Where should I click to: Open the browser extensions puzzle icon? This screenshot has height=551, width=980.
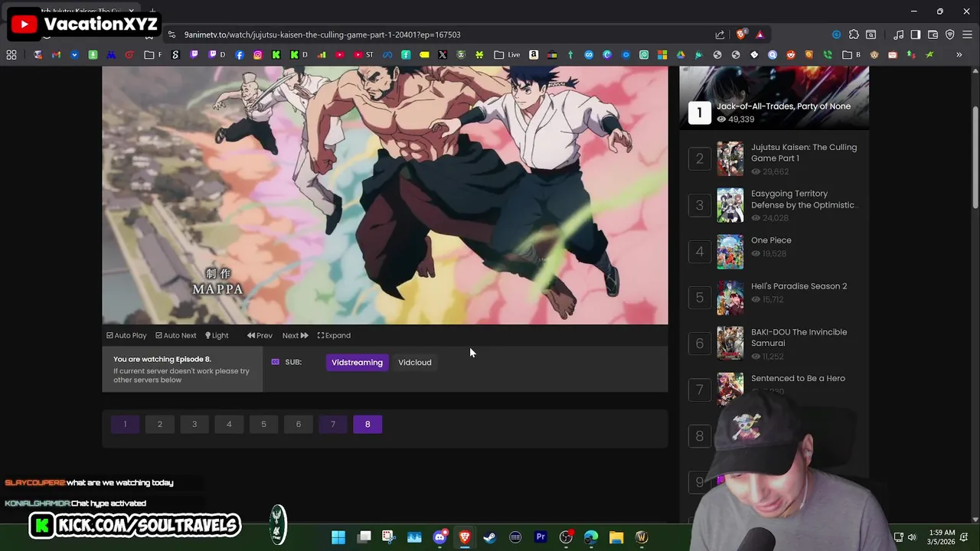tap(854, 34)
